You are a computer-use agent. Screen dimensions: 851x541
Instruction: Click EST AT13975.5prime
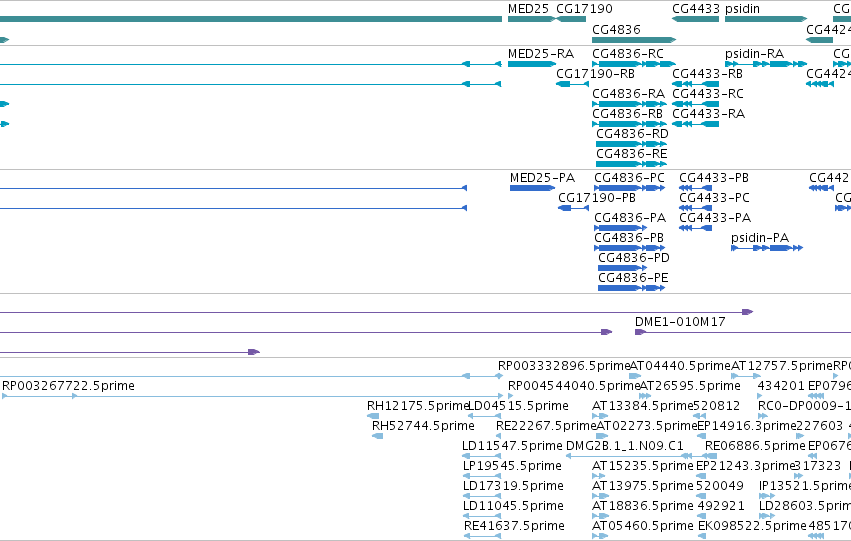click(x=643, y=487)
